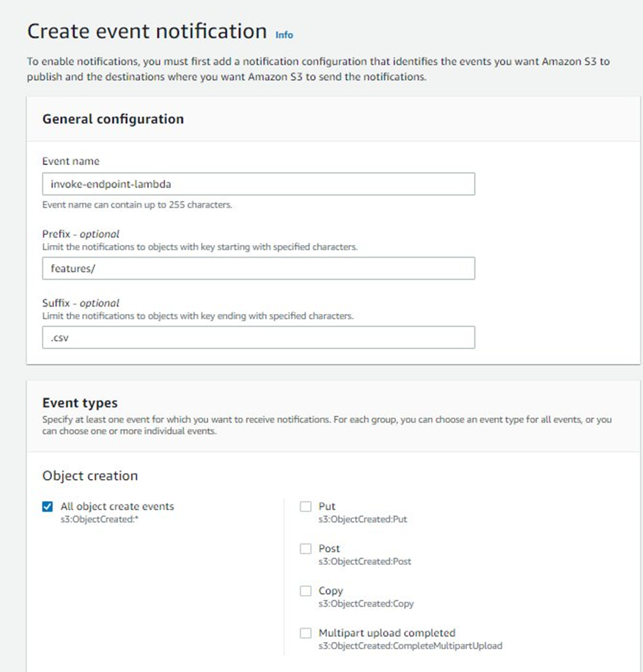This screenshot has height=672, width=643.
Task: Select the Suffix field containing .csv
Action: point(257,337)
